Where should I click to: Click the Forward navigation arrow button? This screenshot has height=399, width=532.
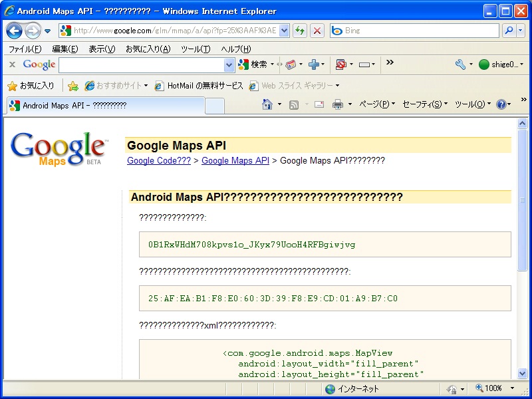click(x=33, y=31)
